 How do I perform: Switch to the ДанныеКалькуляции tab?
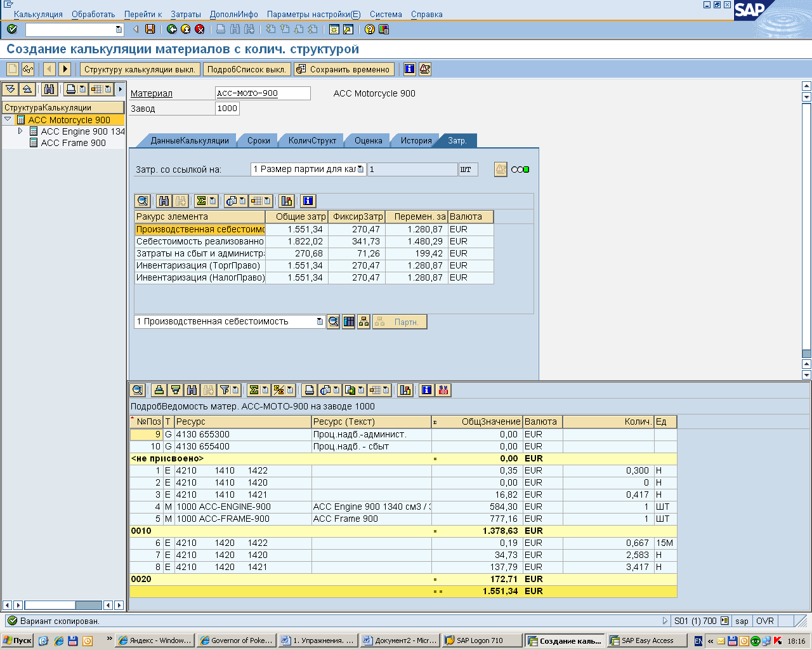190,140
